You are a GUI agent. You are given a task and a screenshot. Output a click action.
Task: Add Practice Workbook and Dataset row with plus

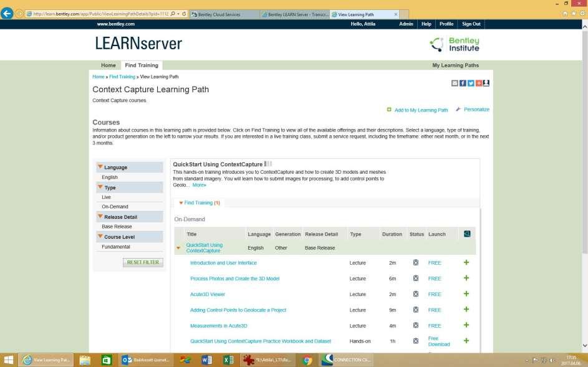pos(466,341)
